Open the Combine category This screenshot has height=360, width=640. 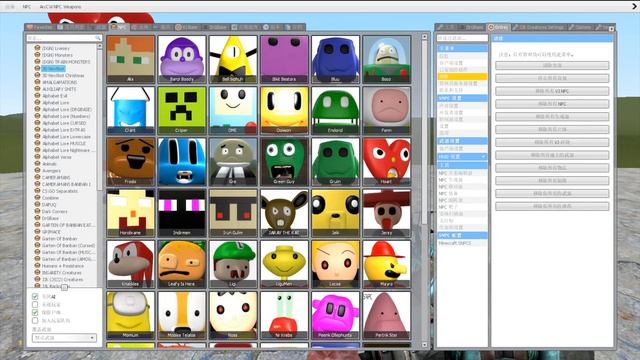(51, 198)
